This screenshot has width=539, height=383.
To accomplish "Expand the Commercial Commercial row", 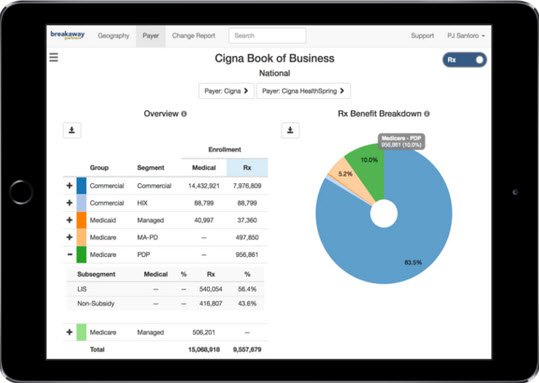I will click(69, 186).
